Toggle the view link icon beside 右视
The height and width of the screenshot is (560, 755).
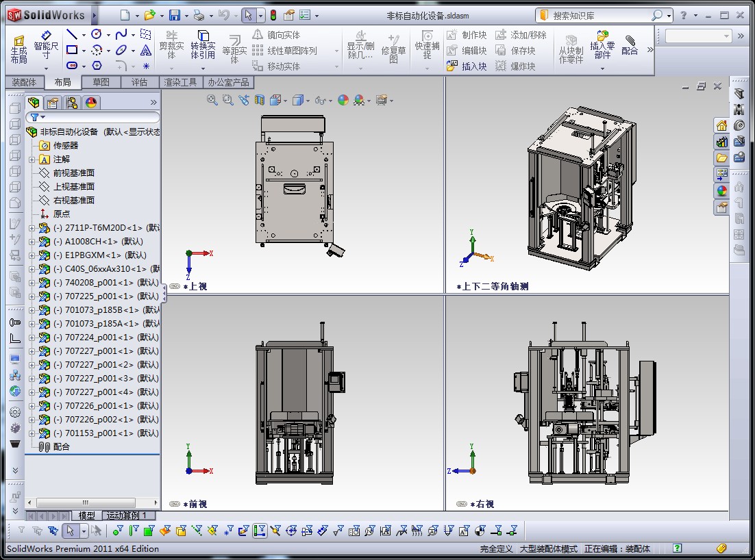click(461, 504)
